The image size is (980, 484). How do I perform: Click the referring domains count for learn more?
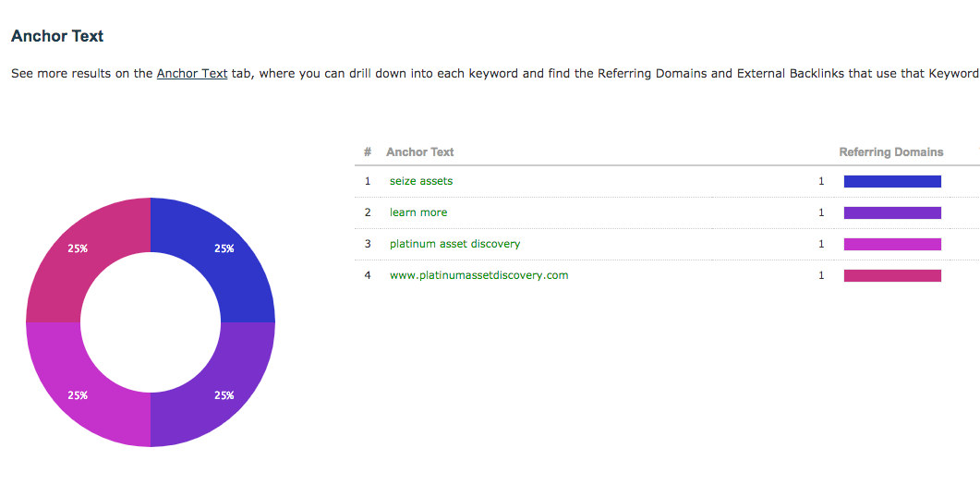tap(821, 212)
